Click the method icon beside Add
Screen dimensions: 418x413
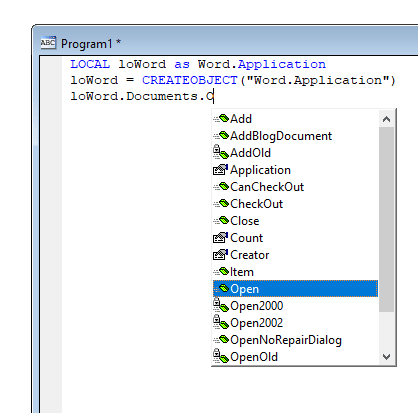221,119
